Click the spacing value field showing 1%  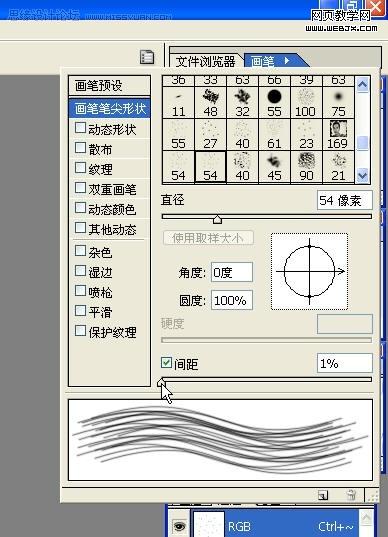[345, 363]
